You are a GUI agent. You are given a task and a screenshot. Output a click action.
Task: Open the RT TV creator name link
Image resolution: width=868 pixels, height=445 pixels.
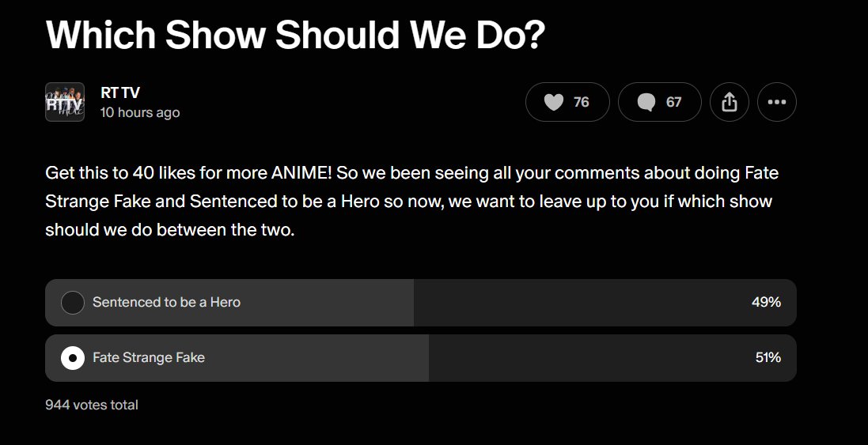[120, 92]
